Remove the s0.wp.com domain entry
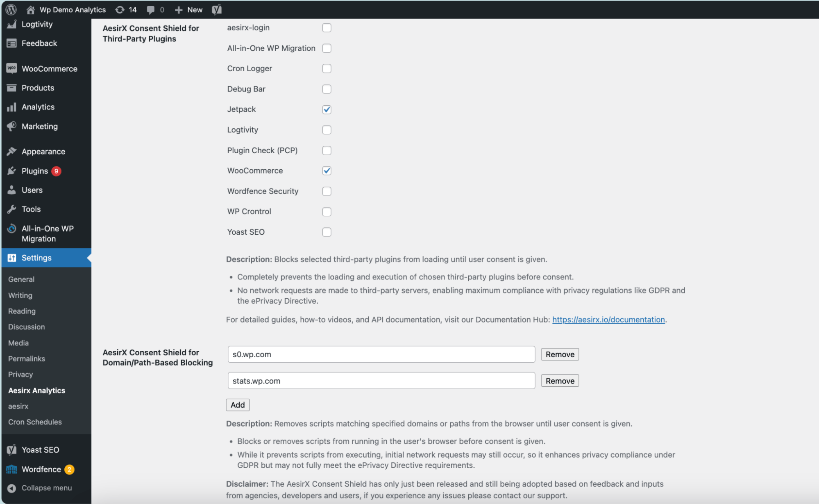Image resolution: width=819 pixels, height=504 pixels. (x=560, y=354)
